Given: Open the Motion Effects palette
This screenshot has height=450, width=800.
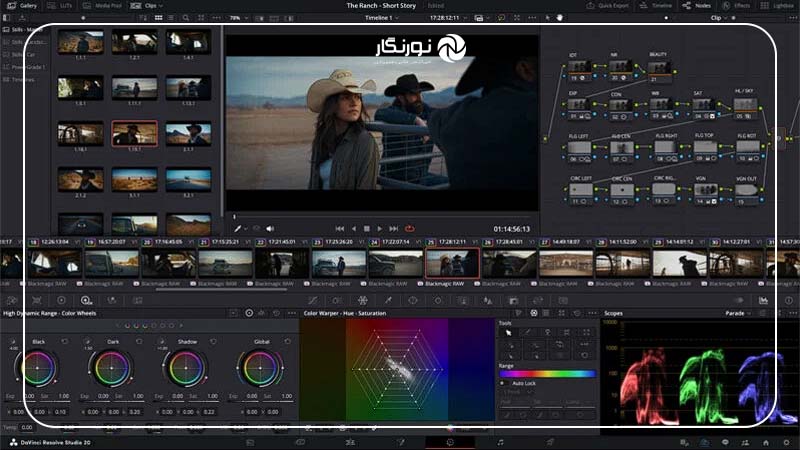Looking at the screenshot, I should click(138, 301).
